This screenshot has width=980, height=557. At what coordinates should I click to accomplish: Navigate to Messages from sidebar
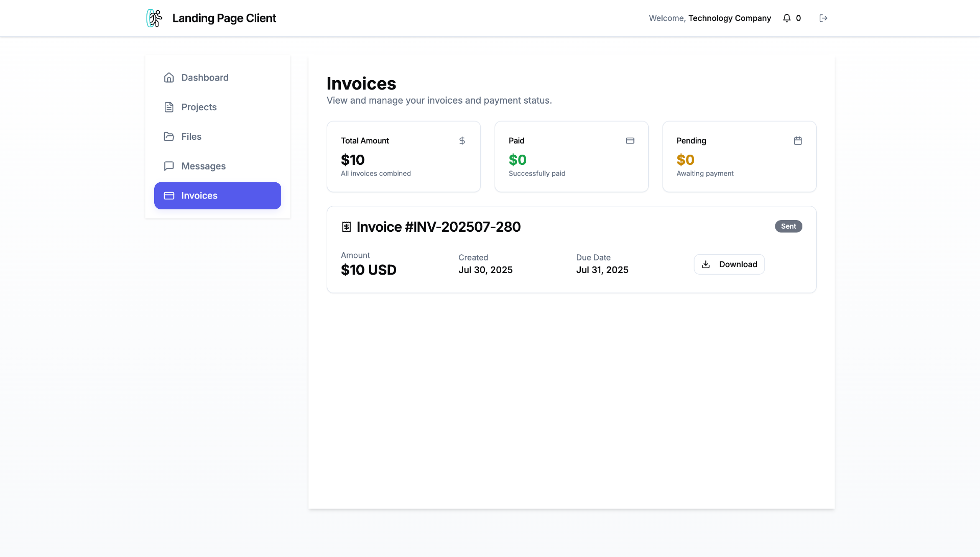(203, 166)
